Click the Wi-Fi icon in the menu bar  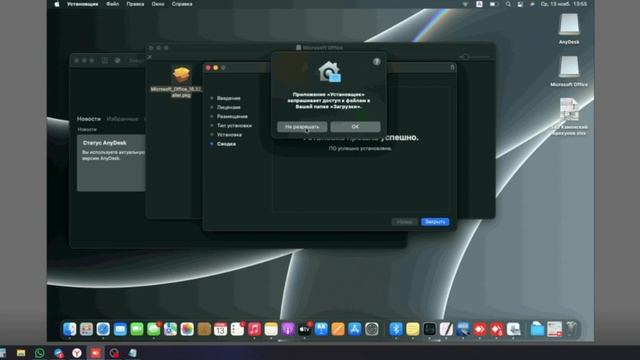tap(465, 4)
